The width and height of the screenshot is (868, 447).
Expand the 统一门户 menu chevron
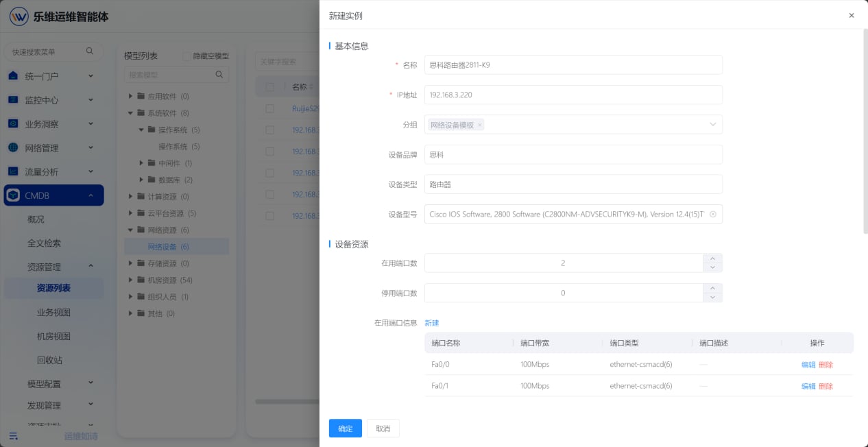(x=91, y=76)
